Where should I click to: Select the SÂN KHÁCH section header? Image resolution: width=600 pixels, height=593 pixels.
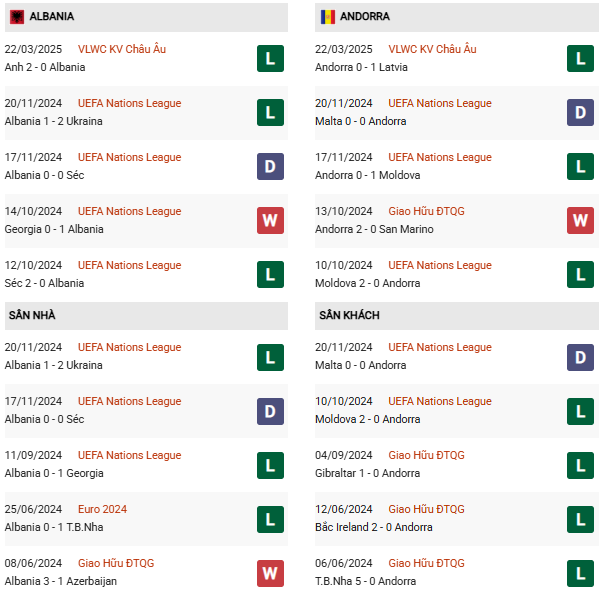tap(457, 316)
